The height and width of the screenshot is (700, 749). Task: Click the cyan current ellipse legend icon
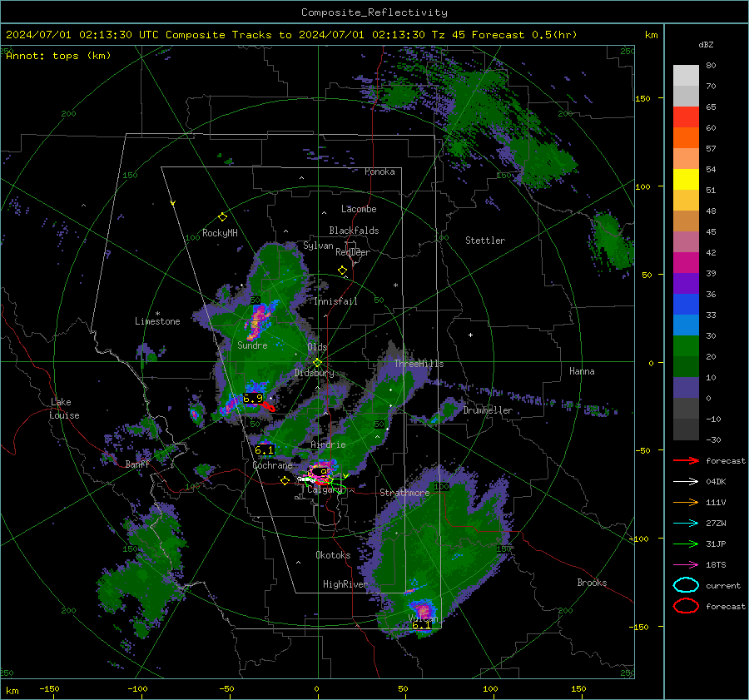tap(686, 585)
